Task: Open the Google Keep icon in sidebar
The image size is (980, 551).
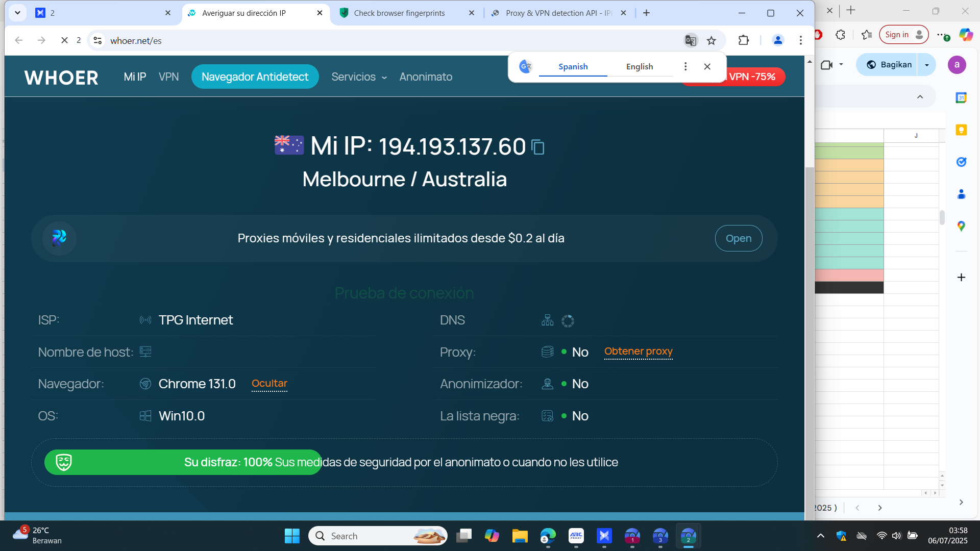Action: [x=961, y=130]
